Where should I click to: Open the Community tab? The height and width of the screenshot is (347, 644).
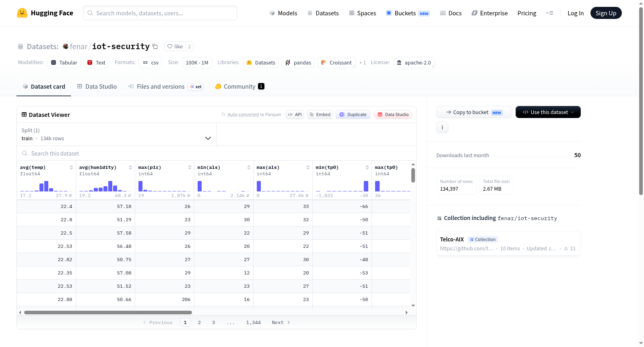(239, 86)
